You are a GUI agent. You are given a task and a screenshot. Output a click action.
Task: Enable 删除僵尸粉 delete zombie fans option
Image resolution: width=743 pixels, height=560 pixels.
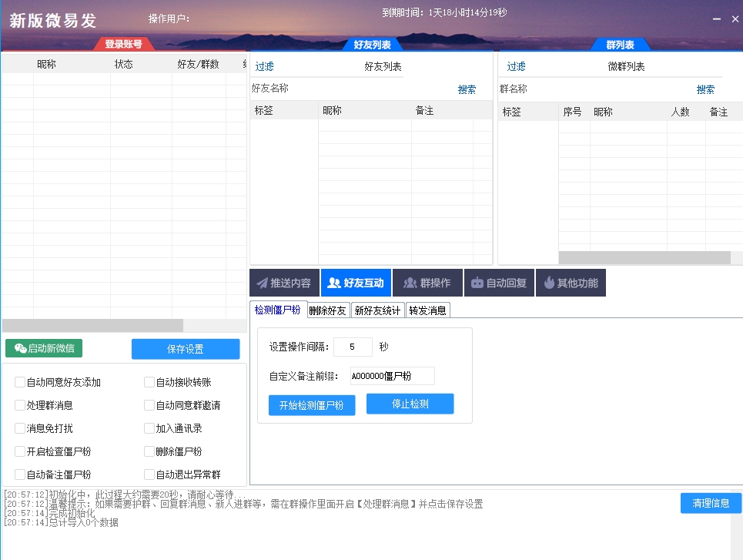pyautogui.click(x=149, y=451)
